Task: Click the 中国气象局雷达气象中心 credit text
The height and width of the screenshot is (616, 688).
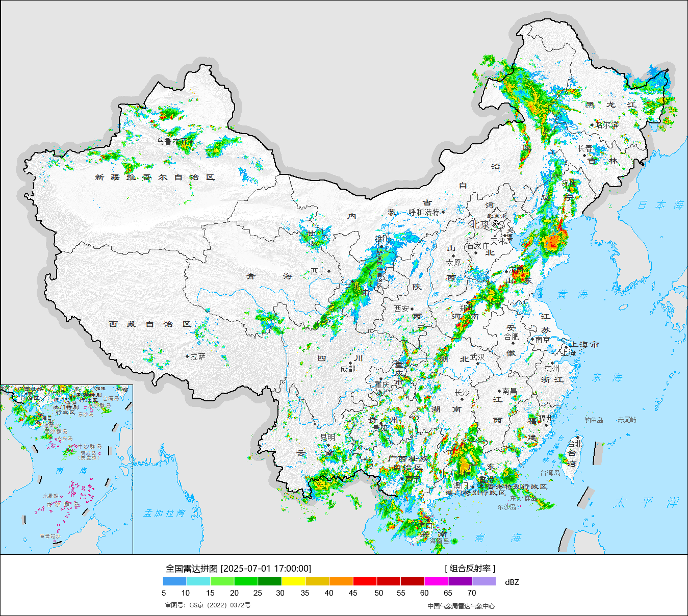Action: click(461, 606)
